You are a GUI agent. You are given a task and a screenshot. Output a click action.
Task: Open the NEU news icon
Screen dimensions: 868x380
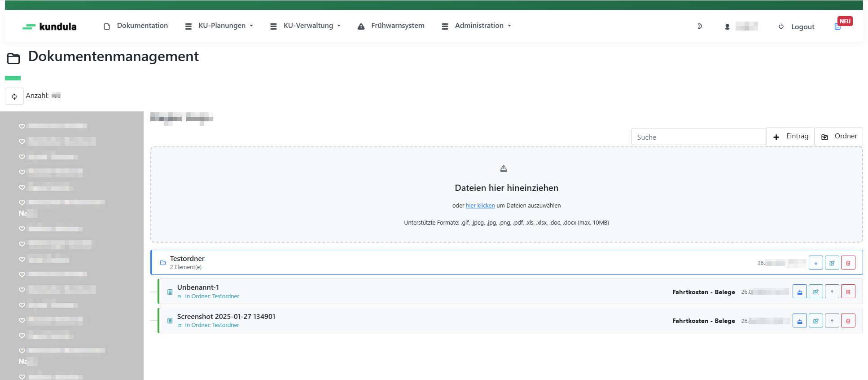(837, 27)
